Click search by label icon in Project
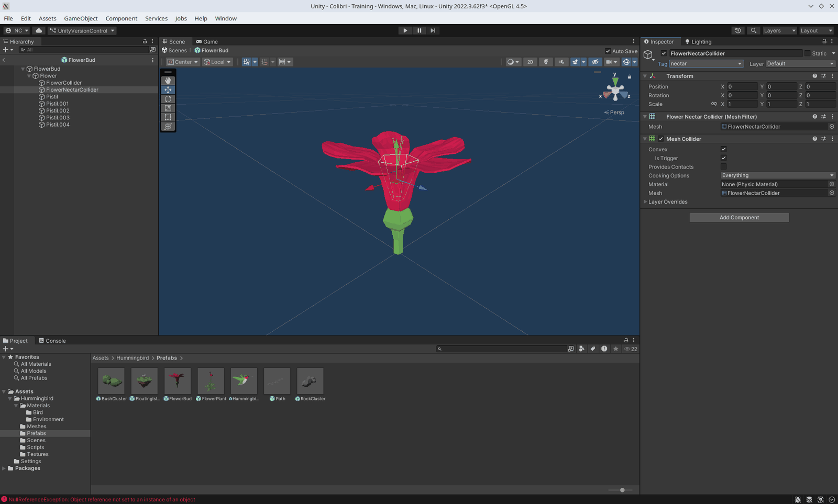 coord(593,349)
